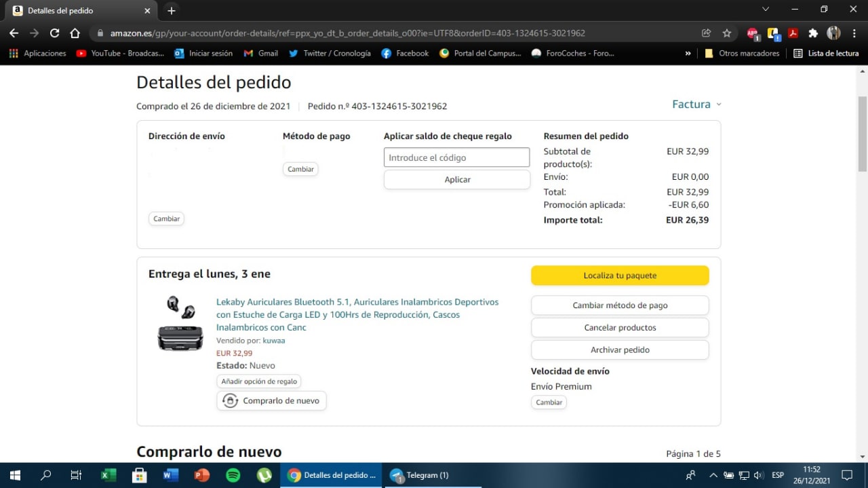Launch Excel from the taskbar
This screenshot has height=488, width=868.
[x=108, y=475]
